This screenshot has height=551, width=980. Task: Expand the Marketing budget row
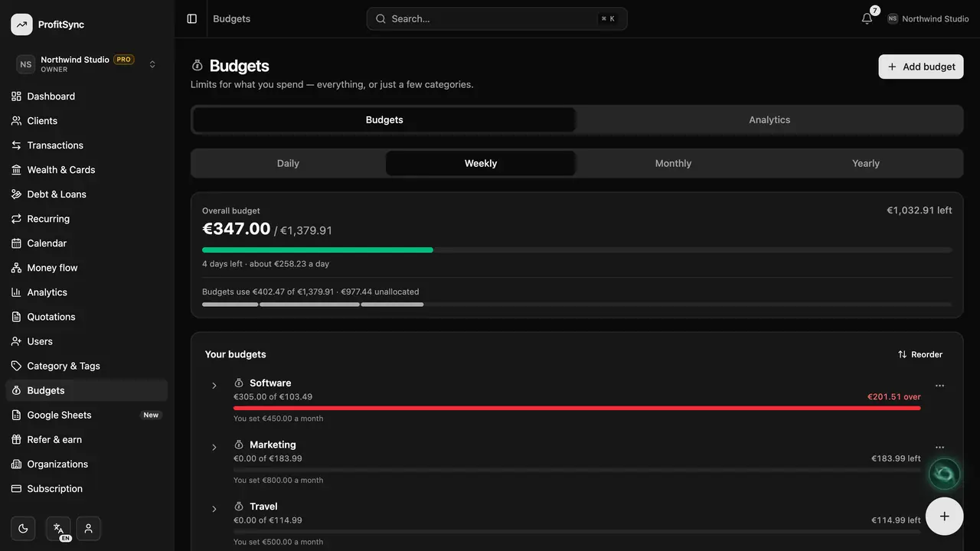pos(214,447)
